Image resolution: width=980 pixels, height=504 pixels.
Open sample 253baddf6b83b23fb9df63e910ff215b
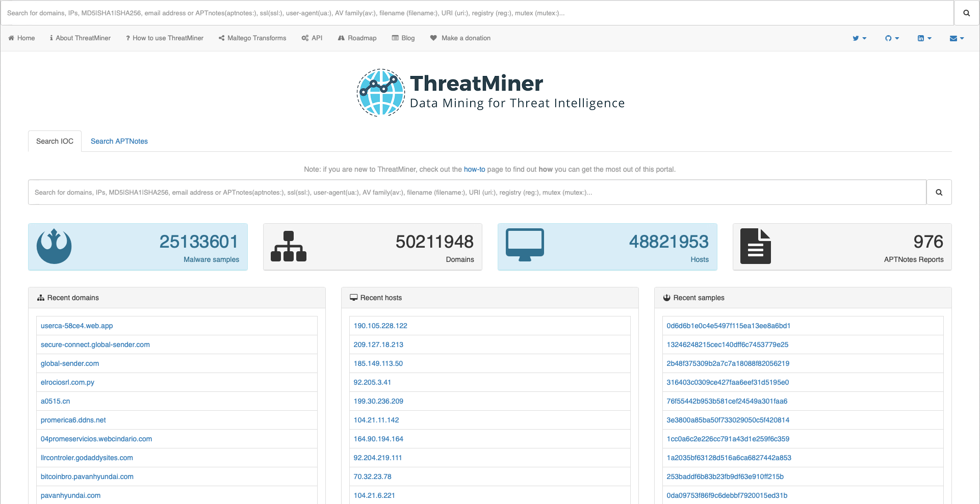[725, 476]
